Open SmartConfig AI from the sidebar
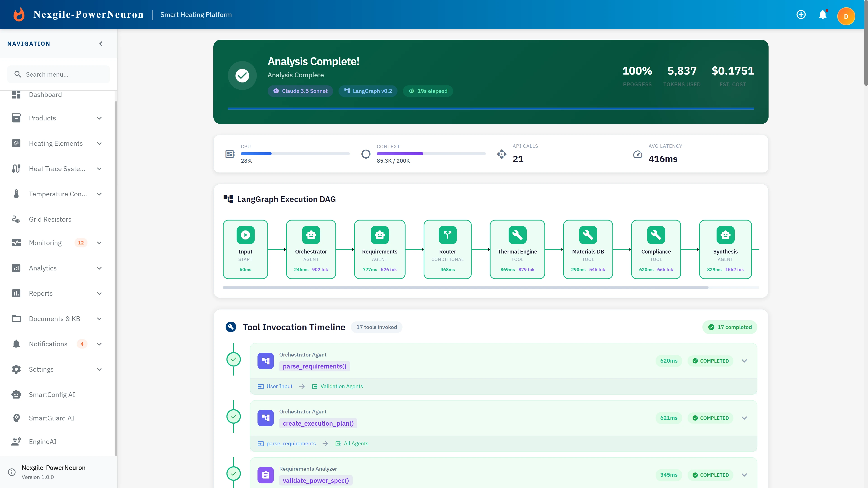This screenshot has height=488, width=868. point(52,394)
